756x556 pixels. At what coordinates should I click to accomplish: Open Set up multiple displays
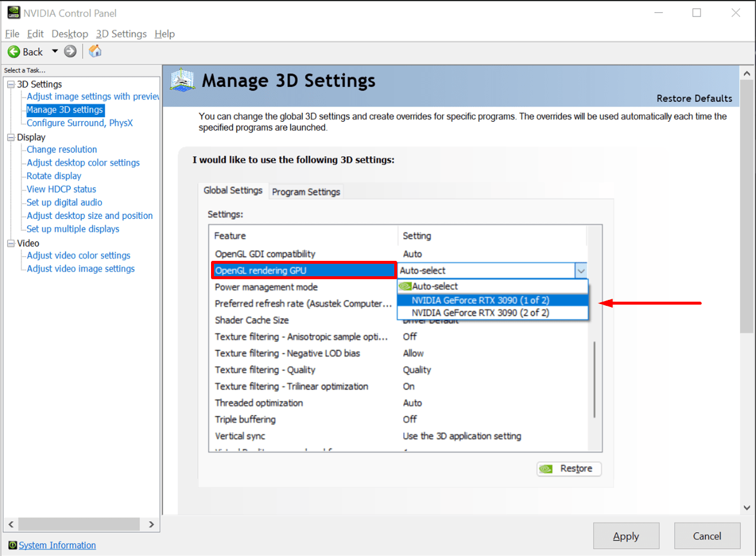73,229
